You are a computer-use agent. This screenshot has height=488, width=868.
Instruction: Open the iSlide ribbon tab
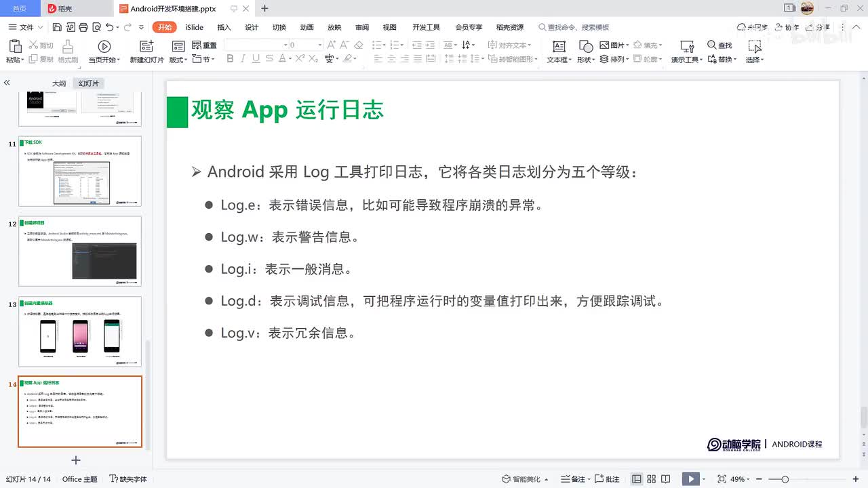click(194, 27)
